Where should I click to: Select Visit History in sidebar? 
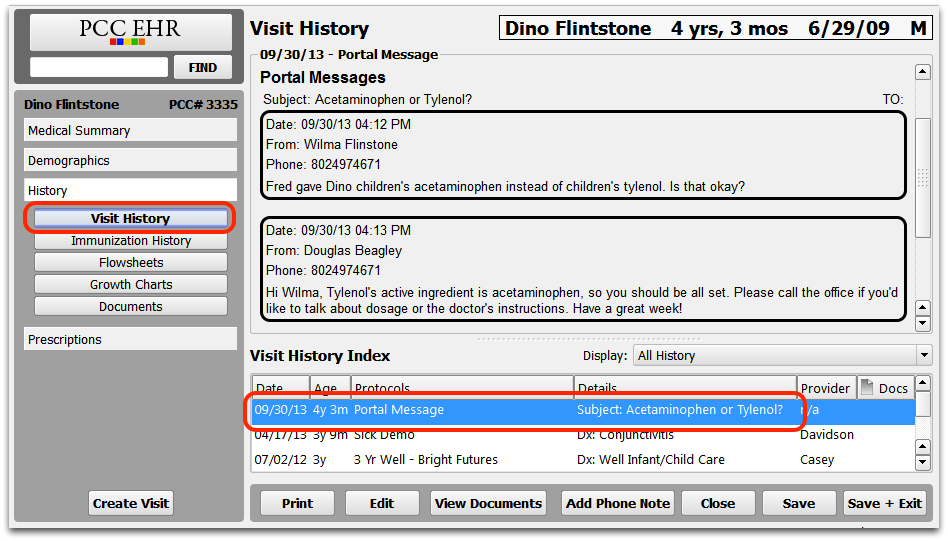[x=131, y=218]
